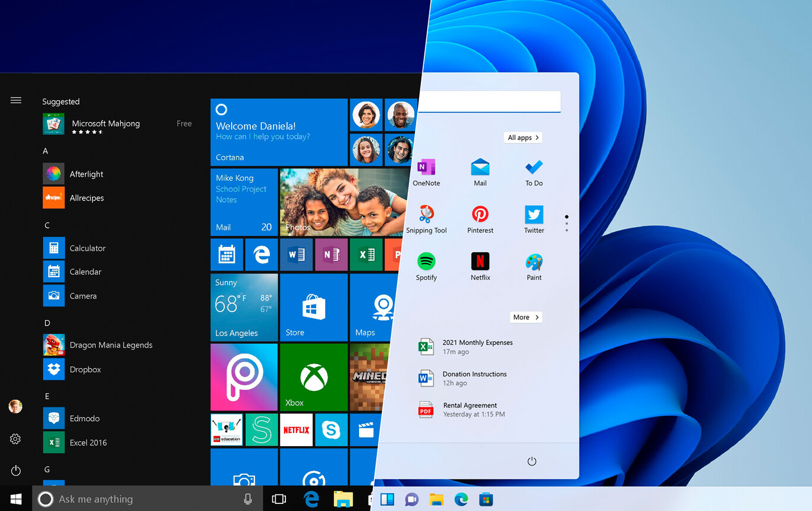Open 2021 Monthly Expenses recent file
Image resolution: width=812 pixels, height=511 pixels.
[x=466, y=347]
